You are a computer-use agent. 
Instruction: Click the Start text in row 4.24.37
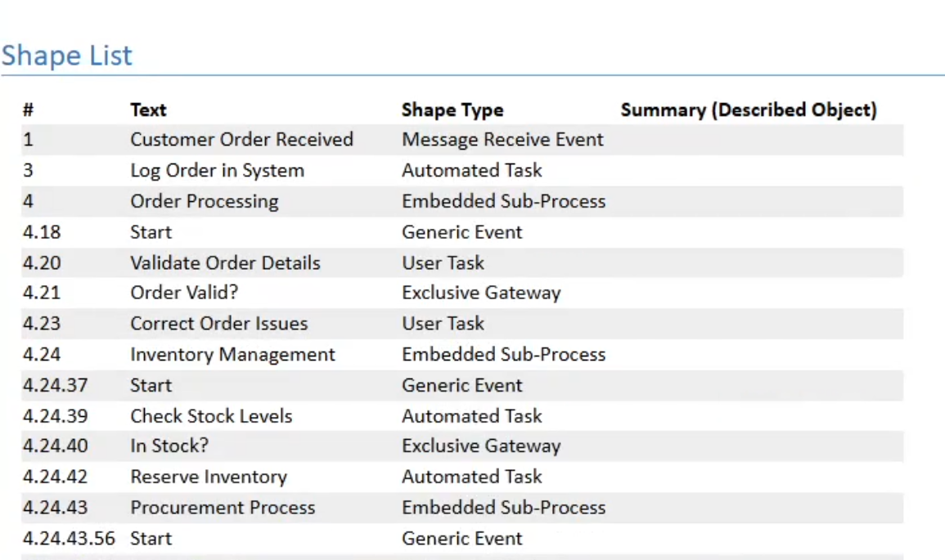[151, 385]
